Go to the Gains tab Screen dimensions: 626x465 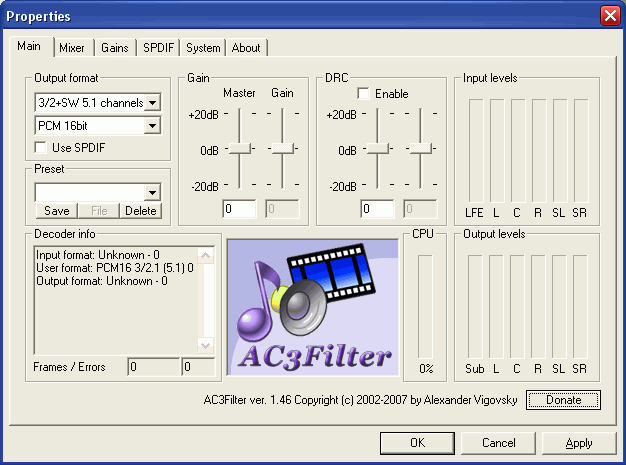tap(115, 48)
